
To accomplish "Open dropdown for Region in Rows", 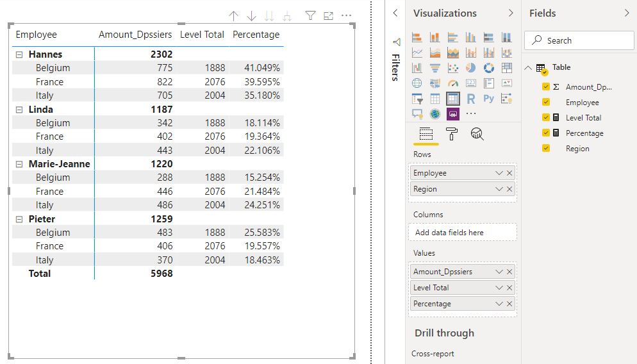I will (499, 189).
